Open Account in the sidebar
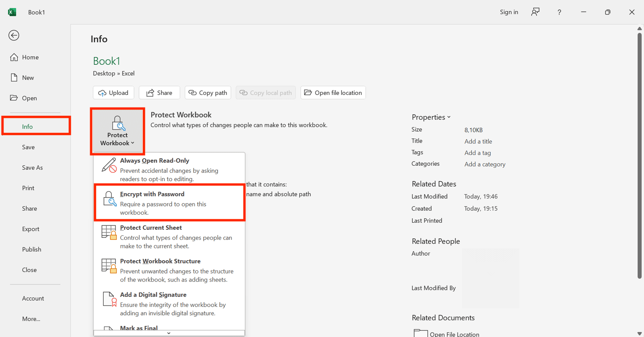 click(33, 298)
